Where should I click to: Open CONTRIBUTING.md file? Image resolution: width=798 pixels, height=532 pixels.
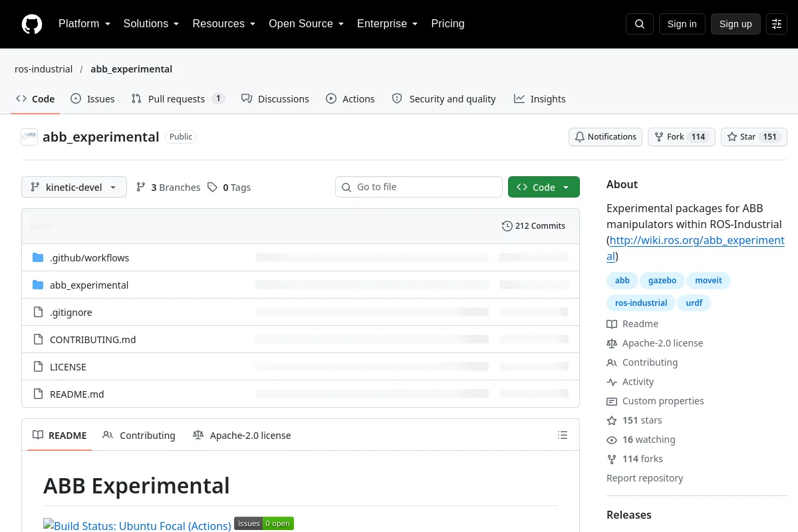point(93,340)
